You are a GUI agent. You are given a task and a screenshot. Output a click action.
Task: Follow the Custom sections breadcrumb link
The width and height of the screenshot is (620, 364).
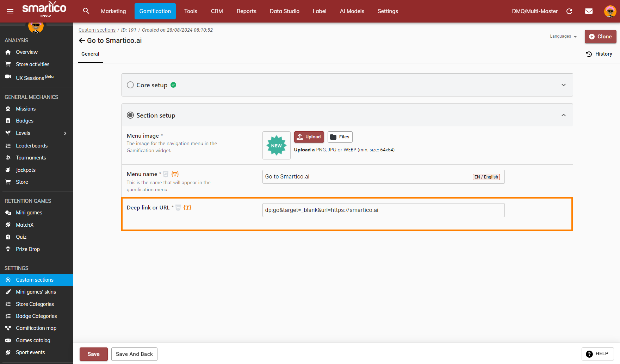tap(97, 30)
